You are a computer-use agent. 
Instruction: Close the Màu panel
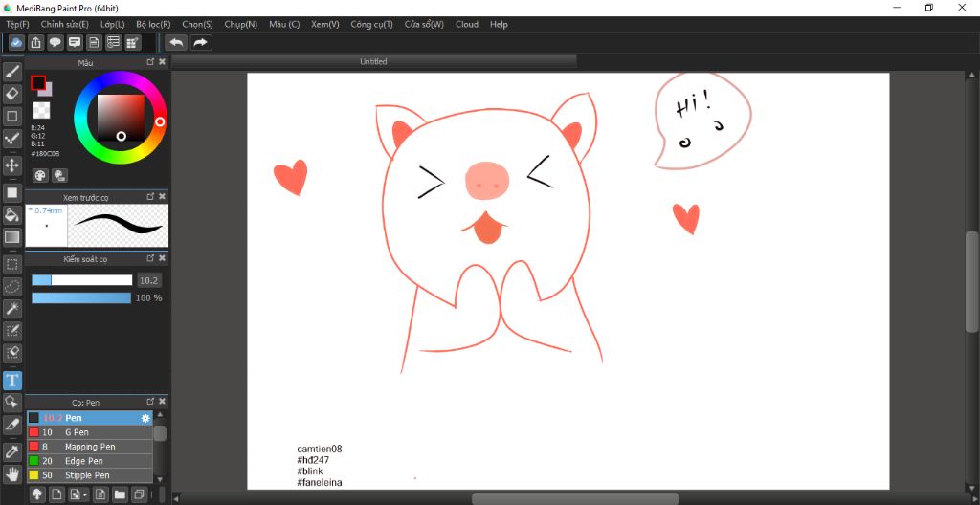coord(162,62)
